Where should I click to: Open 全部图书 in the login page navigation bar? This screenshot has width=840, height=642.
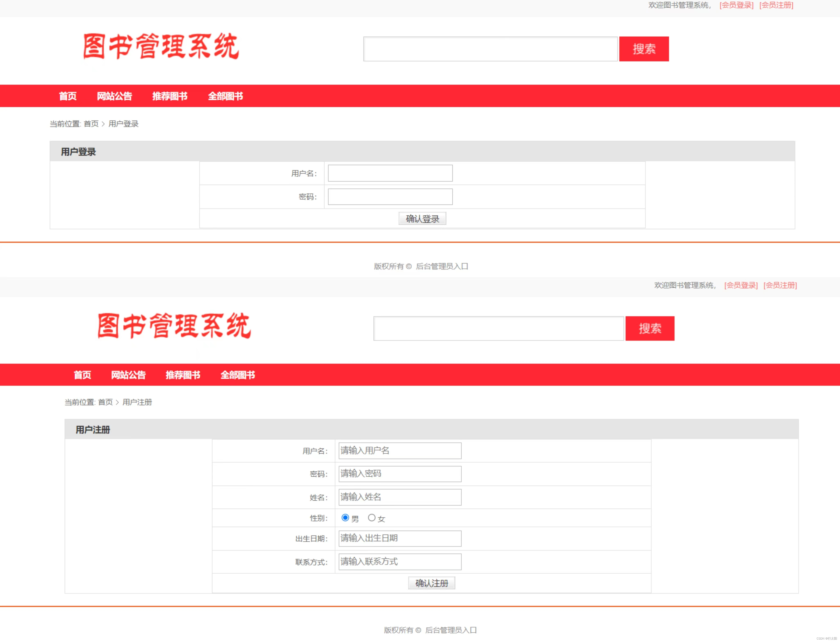(x=225, y=96)
